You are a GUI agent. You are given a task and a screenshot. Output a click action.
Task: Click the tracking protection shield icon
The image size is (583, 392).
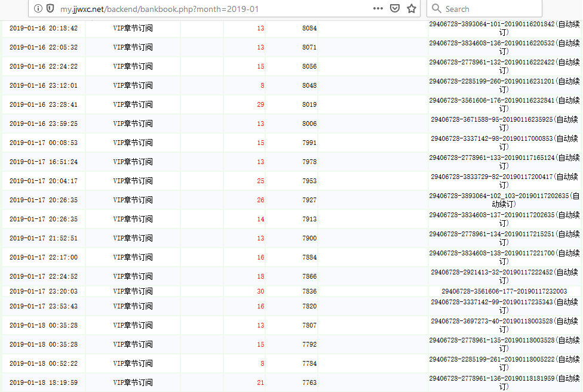click(50, 8)
